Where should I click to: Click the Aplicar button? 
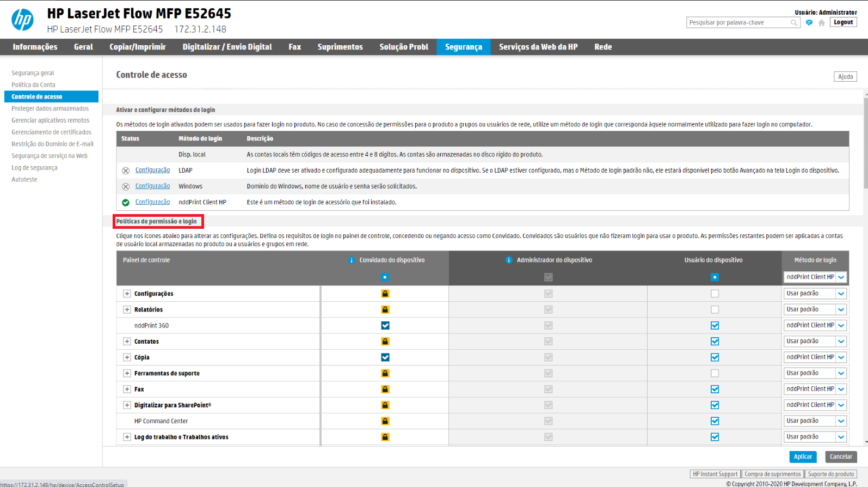click(803, 456)
